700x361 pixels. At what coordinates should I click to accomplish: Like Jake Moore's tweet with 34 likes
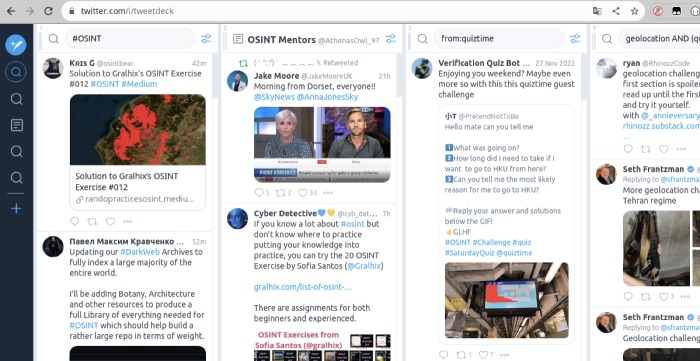[303, 193]
